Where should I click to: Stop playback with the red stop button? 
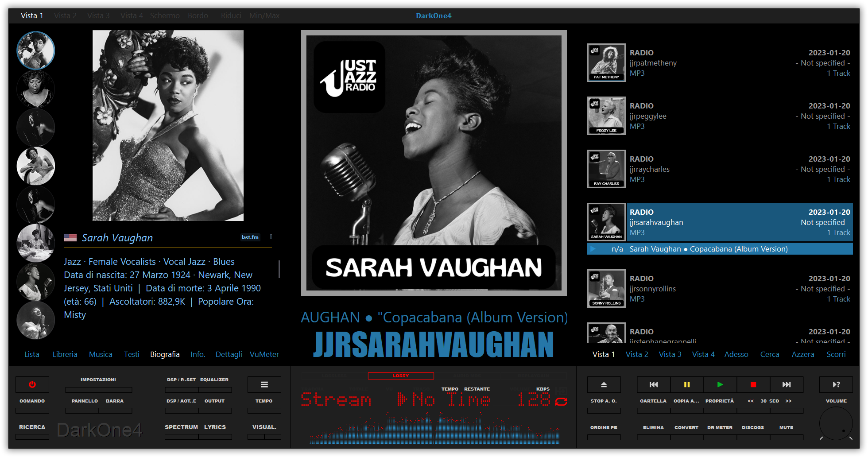(753, 384)
